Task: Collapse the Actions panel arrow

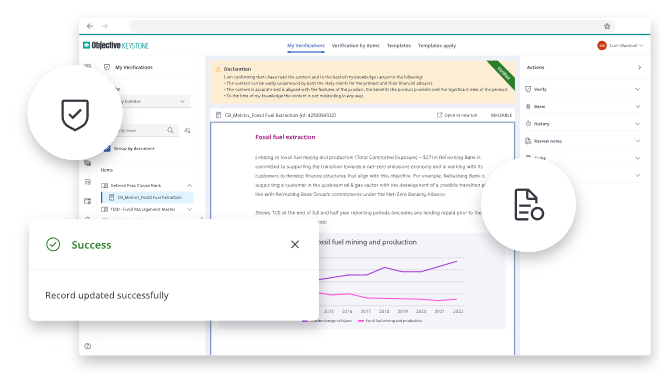Action: (x=639, y=67)
